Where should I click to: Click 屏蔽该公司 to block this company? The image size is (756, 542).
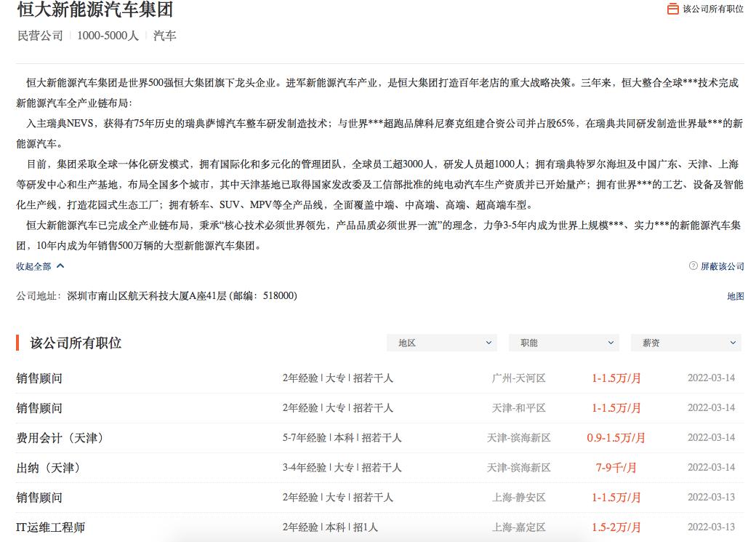[722, 266]
